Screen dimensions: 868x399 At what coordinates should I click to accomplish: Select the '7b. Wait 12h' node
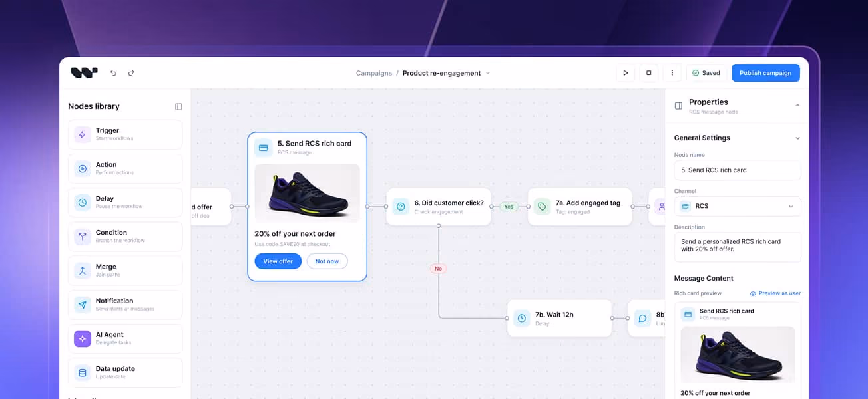[x=559, y=318]
